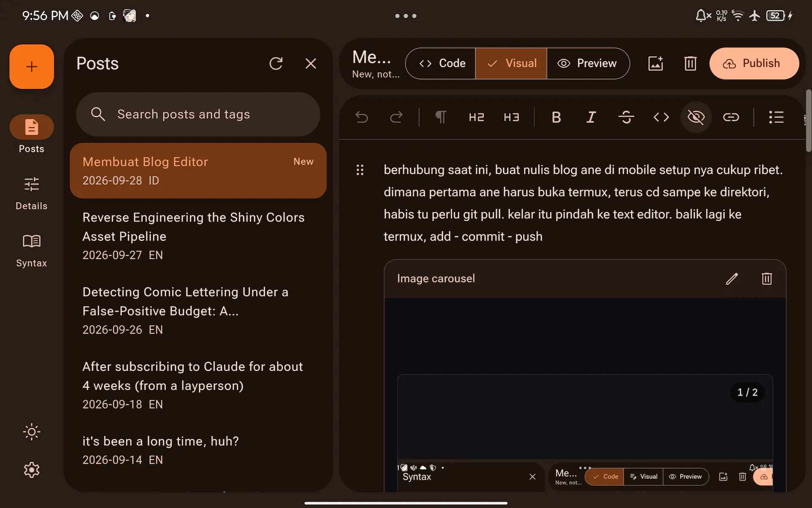
Task: Switch to Preview mode
Action: pos(588,63)
